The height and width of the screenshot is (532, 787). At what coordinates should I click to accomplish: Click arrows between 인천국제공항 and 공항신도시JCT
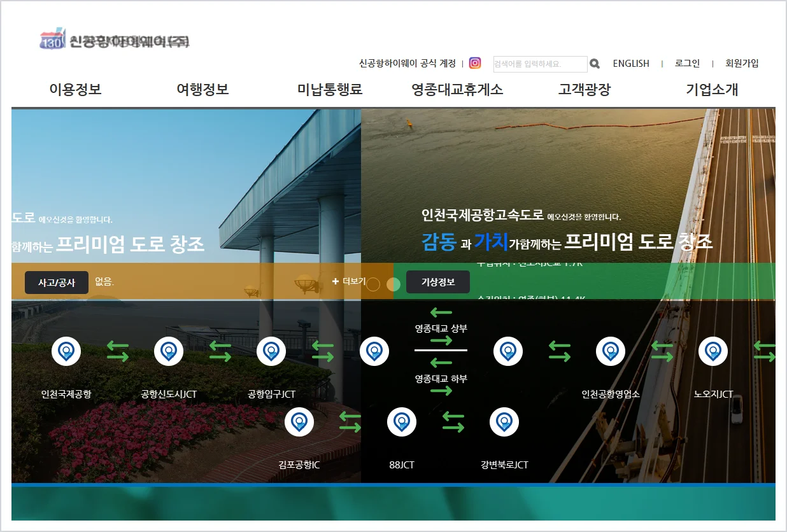tap(117, 352)
